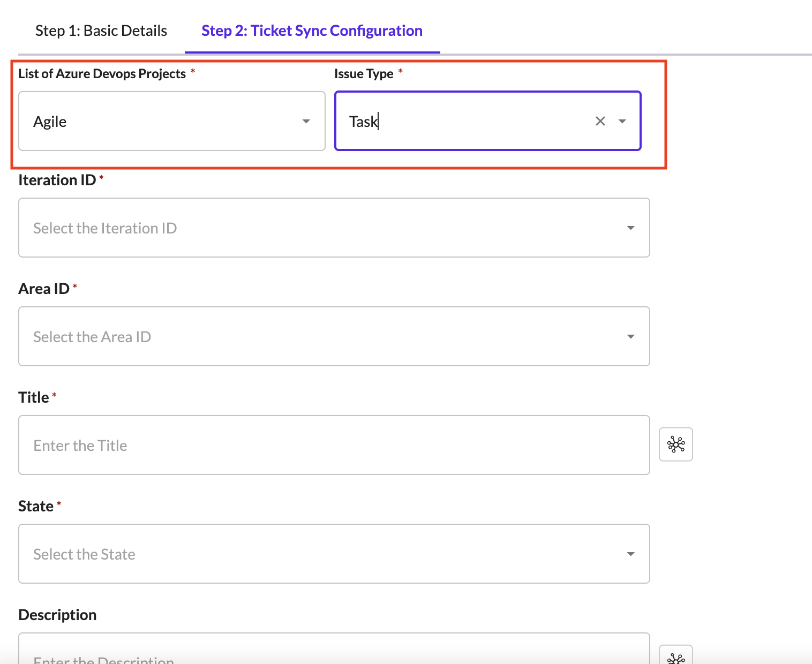Open the Area ID dropdown

(334, 336)
